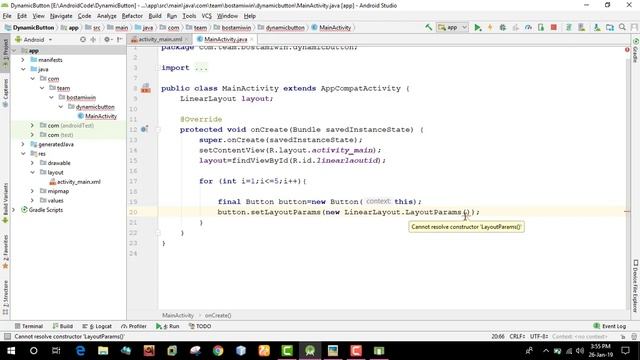This screenshot has width=640, height=360.
Task: Open Microsoft Edge from the taskbar
Action: [x=80, y=351]
